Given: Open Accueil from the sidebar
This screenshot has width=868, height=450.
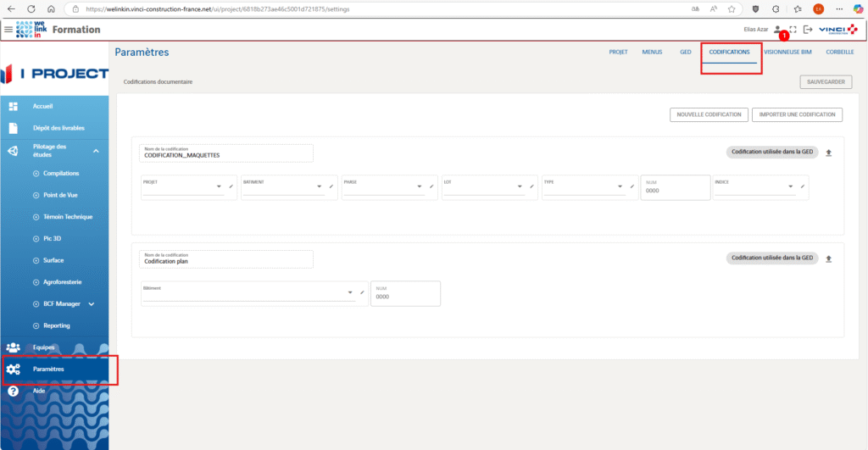Looking at the screenshot, I should [x=42, y=106].
